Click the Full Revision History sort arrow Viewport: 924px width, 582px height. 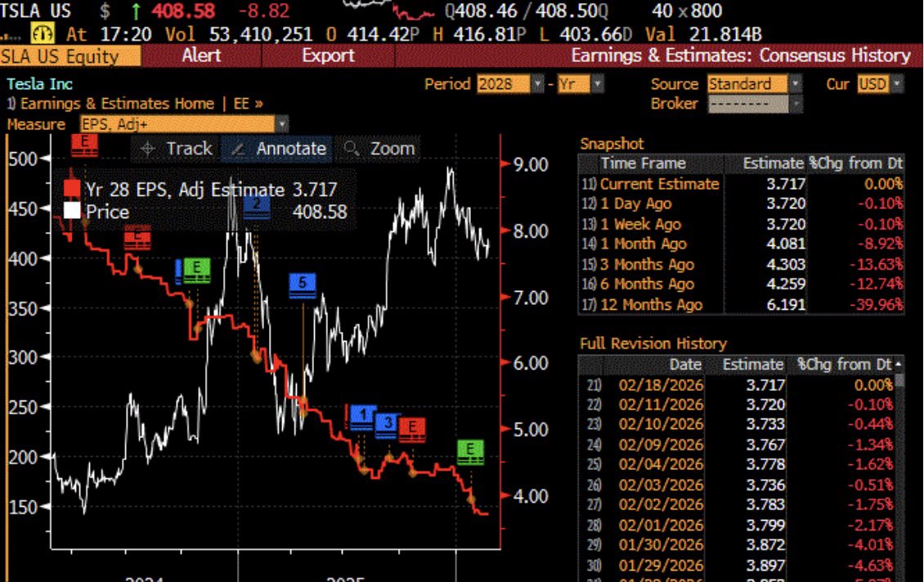(x=898, y=364)
